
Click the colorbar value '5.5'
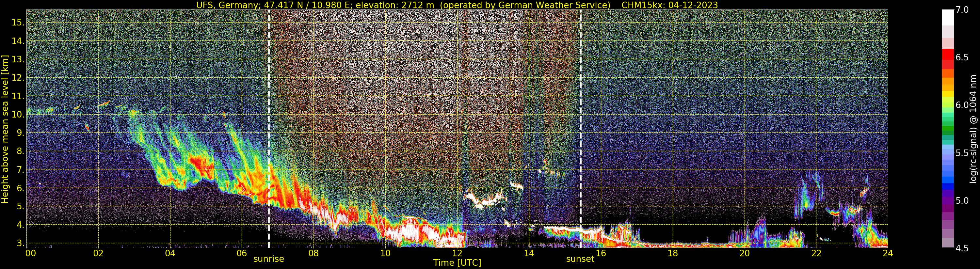[962, 153]
